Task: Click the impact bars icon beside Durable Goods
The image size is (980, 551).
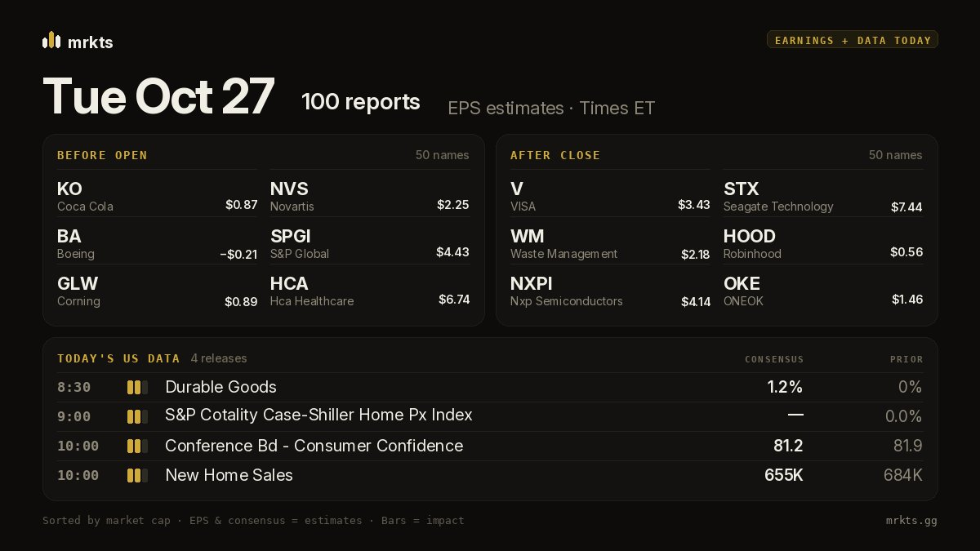Action: [x=137, y=387]
